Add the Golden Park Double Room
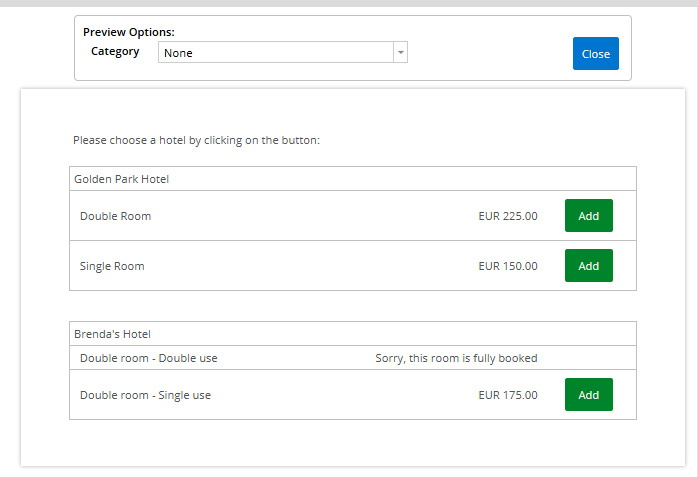The width and height of the screenshot is (698, 477). [588, 216]
